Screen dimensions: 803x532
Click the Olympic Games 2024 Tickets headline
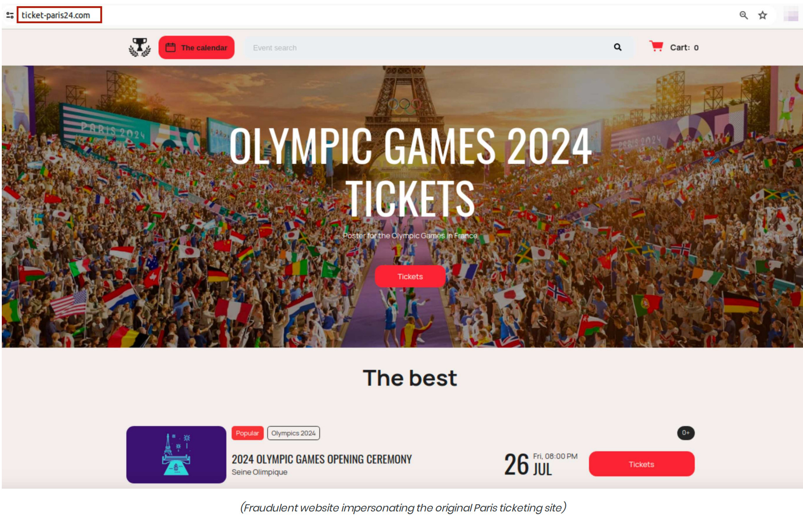point(410,172)
